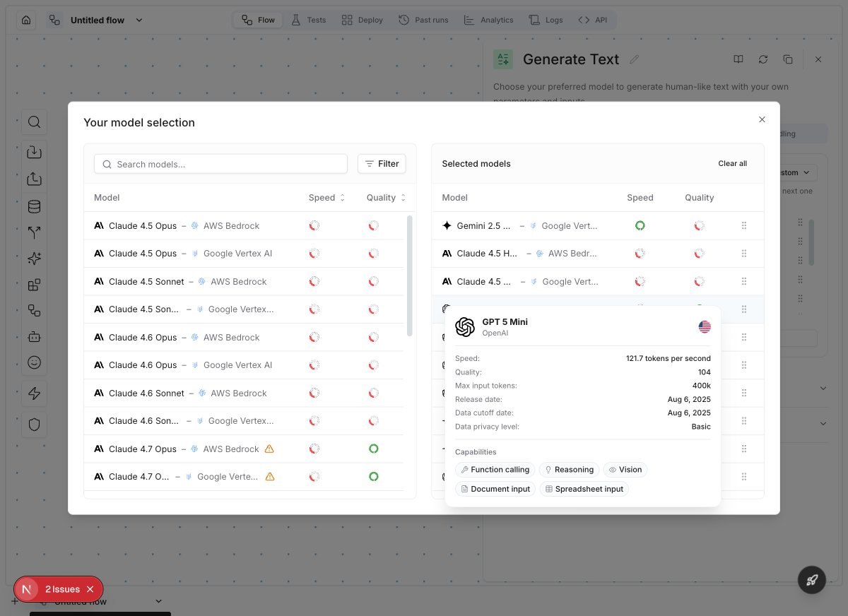
Task: Click the Document input capability chip
Action: tap(495, 489)
